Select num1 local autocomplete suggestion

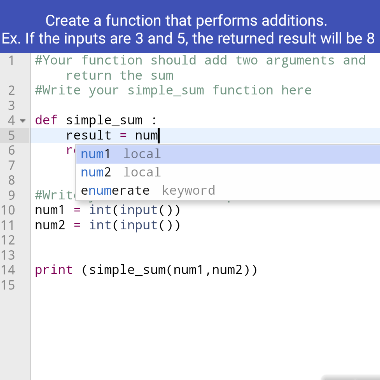[228, 154]
